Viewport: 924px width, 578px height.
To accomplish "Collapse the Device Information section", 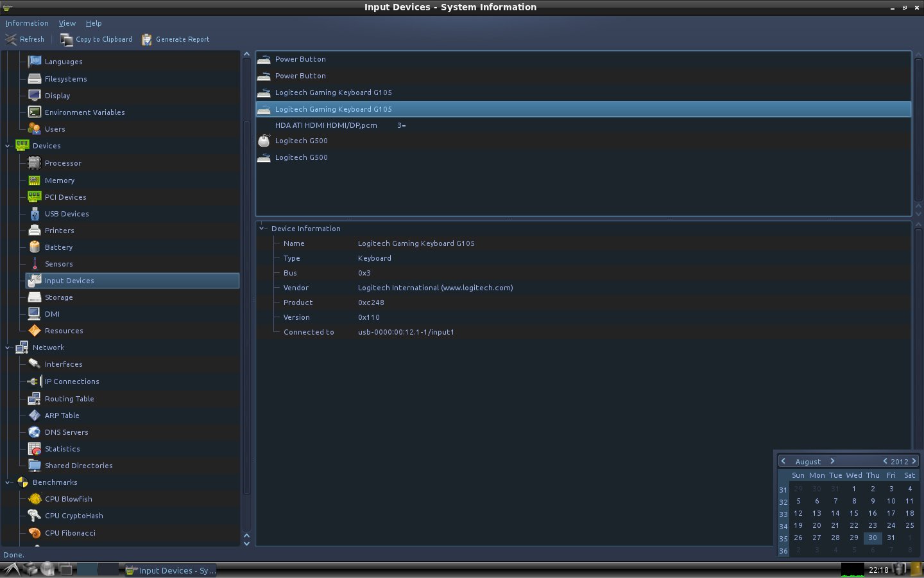I will 262,229.
